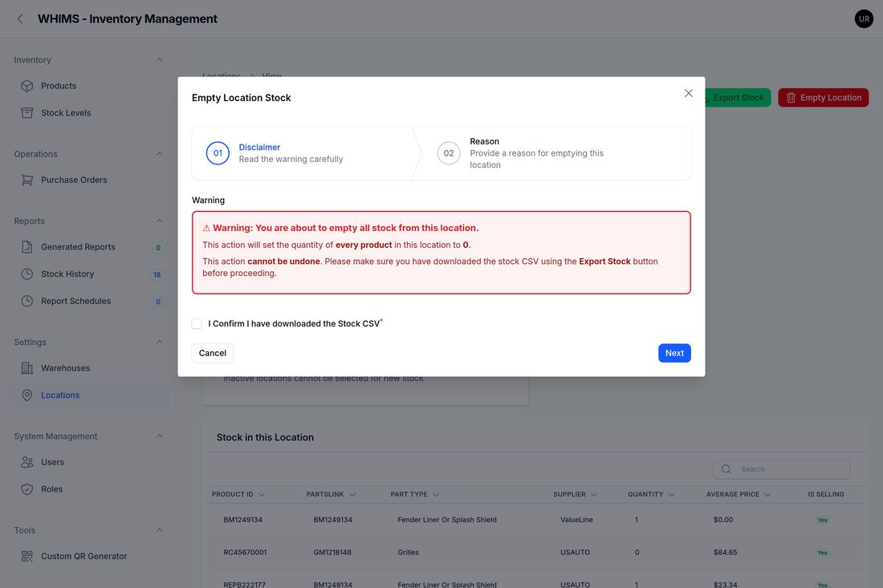Click the Users people icon

[x=27, y=461]
